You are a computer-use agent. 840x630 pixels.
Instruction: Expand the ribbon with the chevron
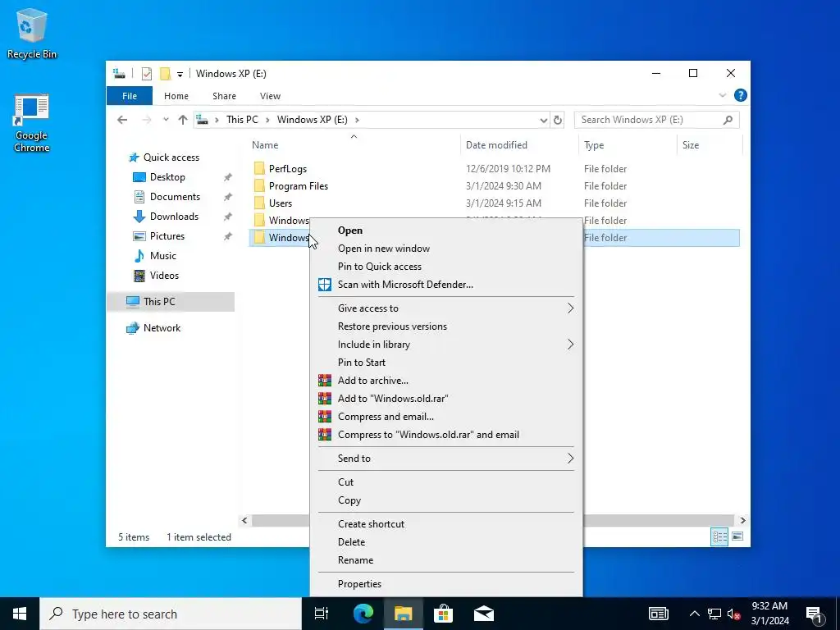coord(722,95)
